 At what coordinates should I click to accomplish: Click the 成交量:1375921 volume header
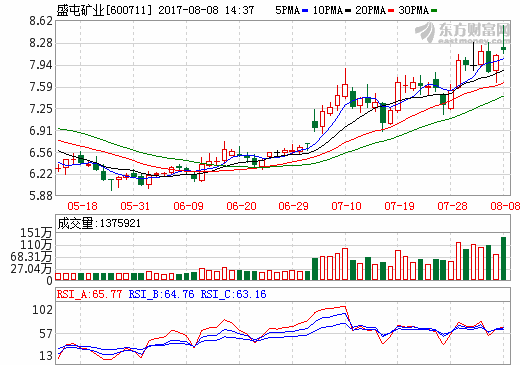click(x=99, y=223)
